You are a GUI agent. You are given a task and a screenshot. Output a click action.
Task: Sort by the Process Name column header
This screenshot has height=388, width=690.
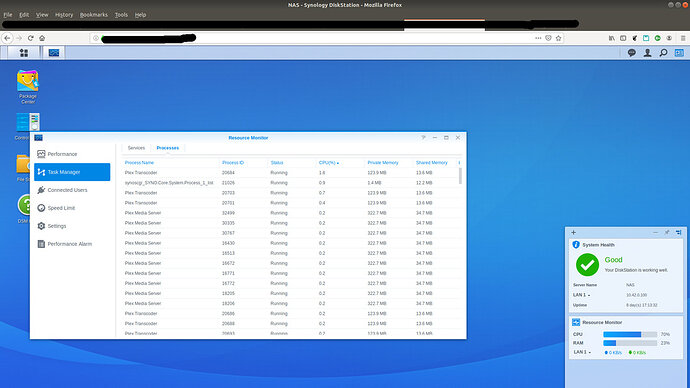tap(139, 163)
